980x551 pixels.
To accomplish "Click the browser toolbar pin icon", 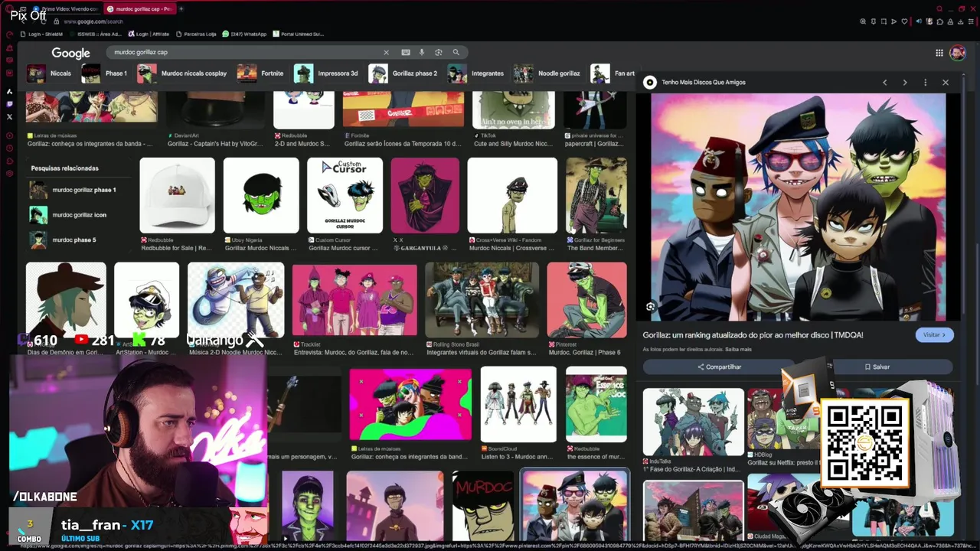I will click(x=874, y=21).
